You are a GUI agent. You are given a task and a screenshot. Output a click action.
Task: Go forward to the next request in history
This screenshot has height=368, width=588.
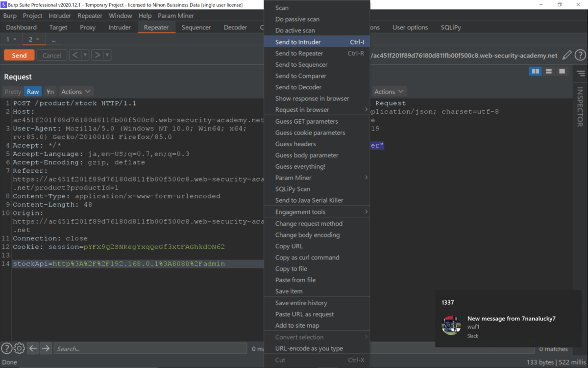pyautogui.click(x=97, y=55)
